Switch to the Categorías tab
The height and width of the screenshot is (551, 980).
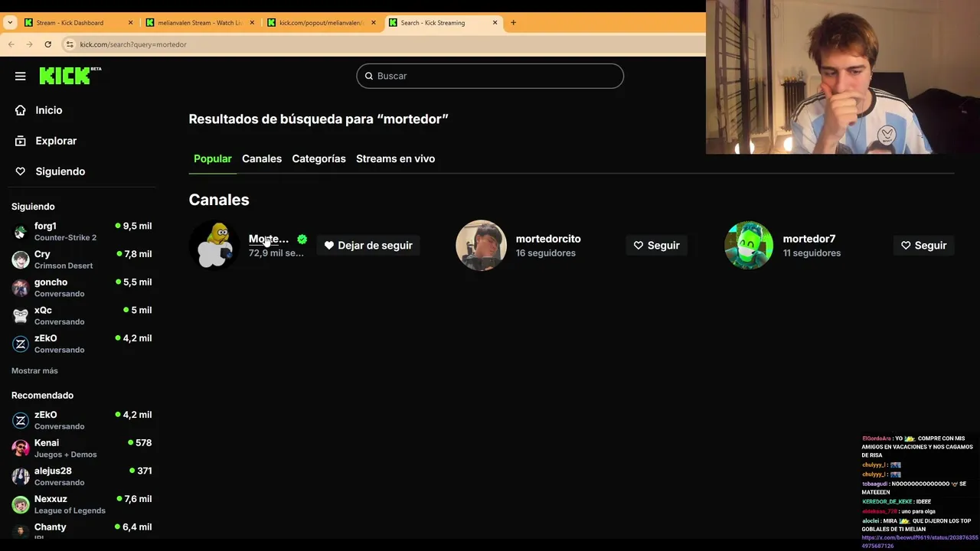pyautogui.click(x=318, y=158)
